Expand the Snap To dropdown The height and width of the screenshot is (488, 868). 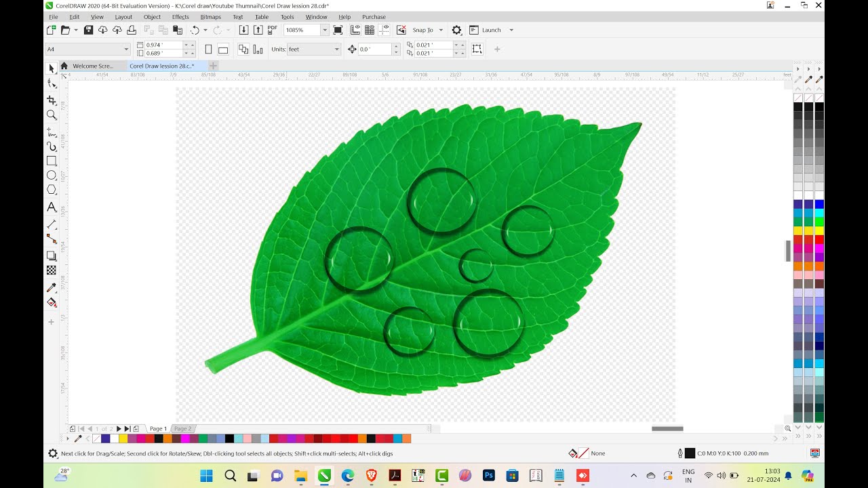click(x=441, y=30)
